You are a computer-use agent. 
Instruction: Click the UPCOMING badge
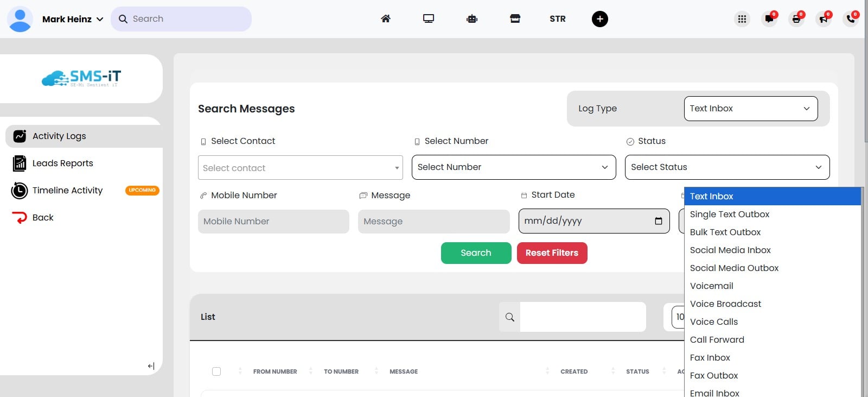click(142, 191)
